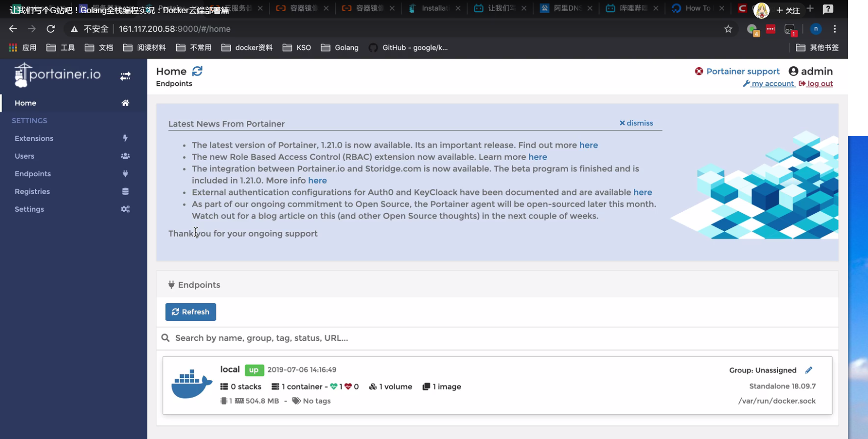Screen dimensions: 868x439
Task: Bookmark this page with the star icon
Action: 728,29
